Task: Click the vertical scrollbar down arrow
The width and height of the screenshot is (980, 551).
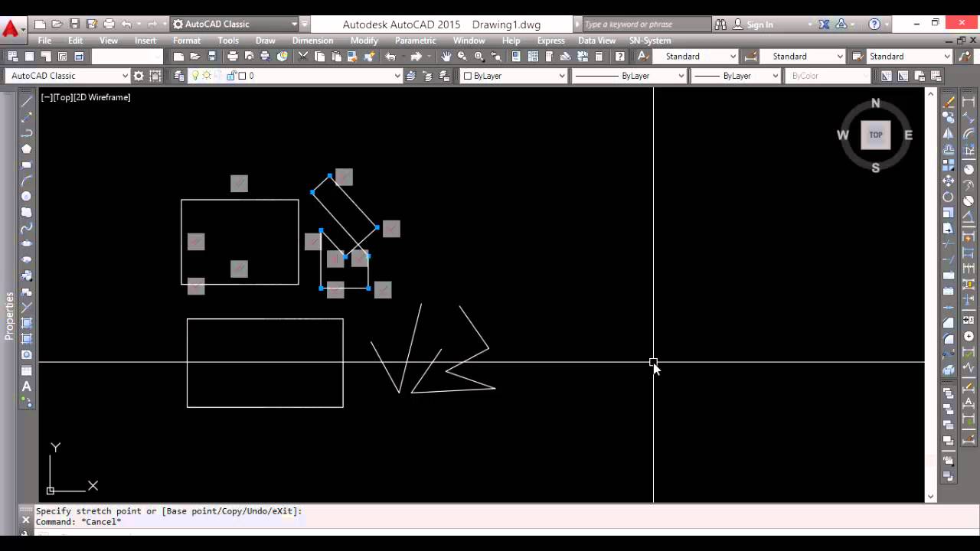Action: coord(931,497)
